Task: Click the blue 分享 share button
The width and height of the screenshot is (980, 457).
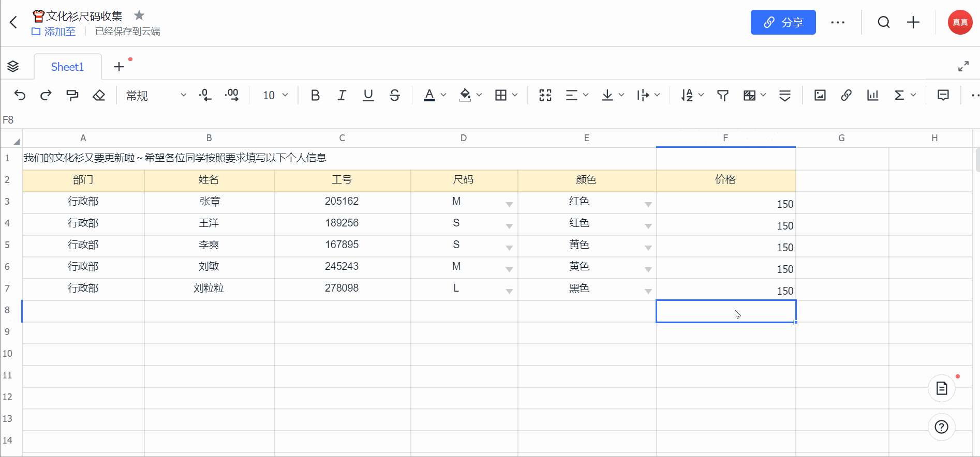Action: [x=783, y=22]
